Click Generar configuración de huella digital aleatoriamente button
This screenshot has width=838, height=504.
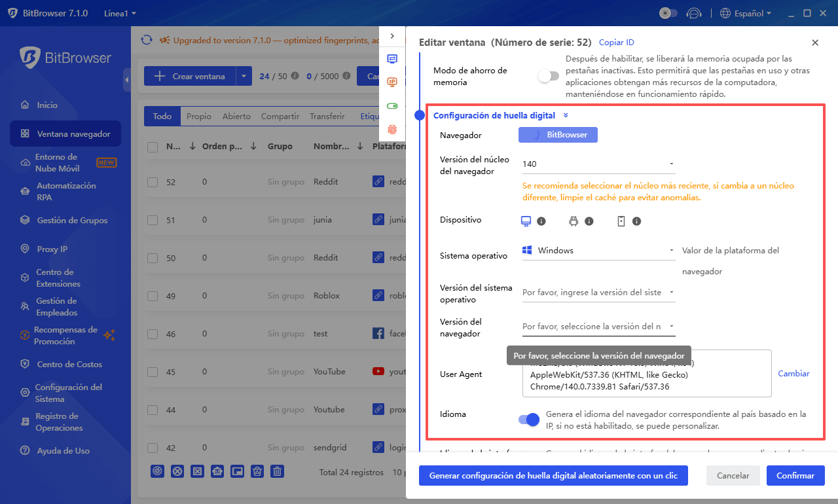click(553, 476)
